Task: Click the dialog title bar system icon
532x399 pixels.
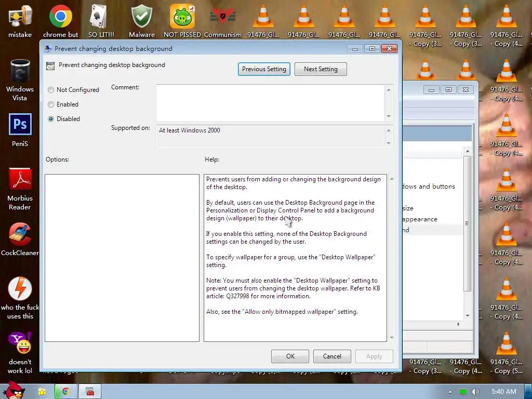Action: pyautogui.click(x=48, y=48)
